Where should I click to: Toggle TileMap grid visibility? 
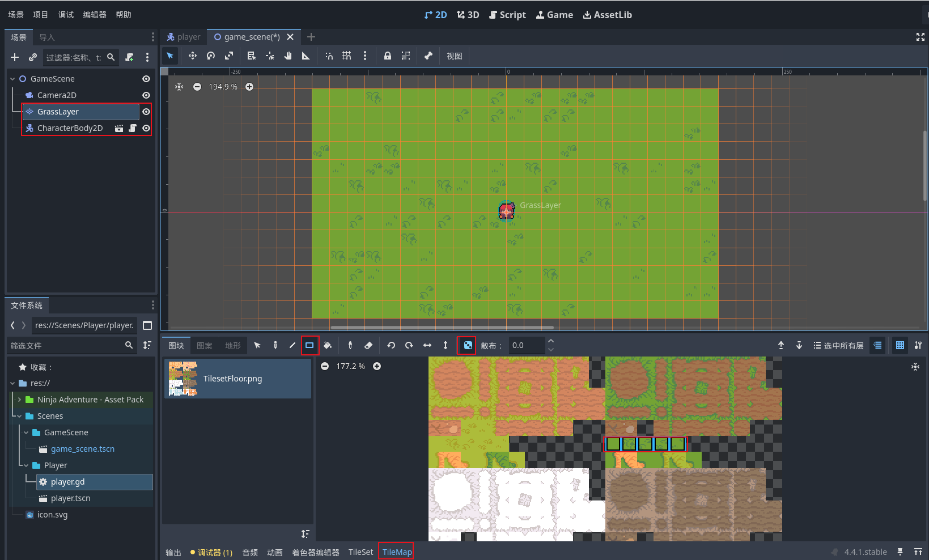900,345
